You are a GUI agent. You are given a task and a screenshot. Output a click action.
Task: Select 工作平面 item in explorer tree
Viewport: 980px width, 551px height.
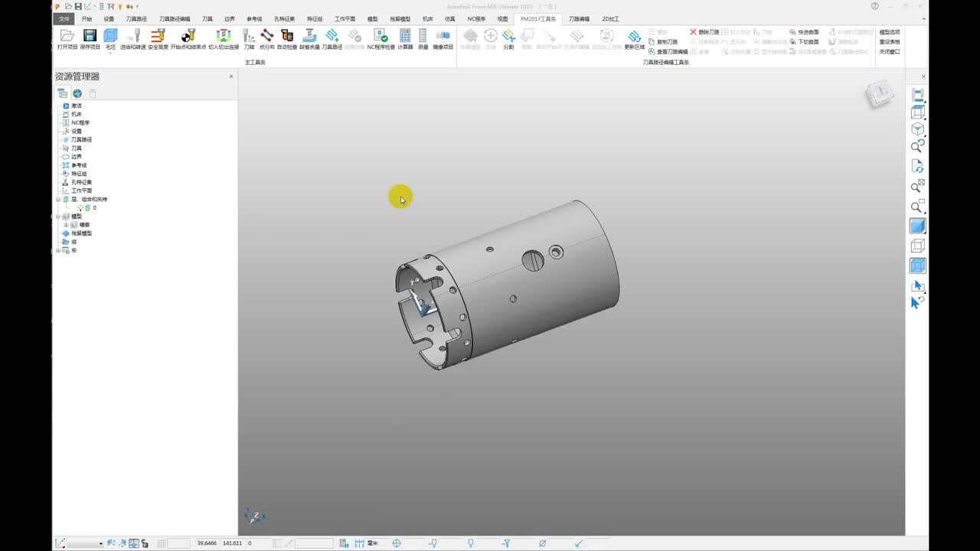pos(81,191)
